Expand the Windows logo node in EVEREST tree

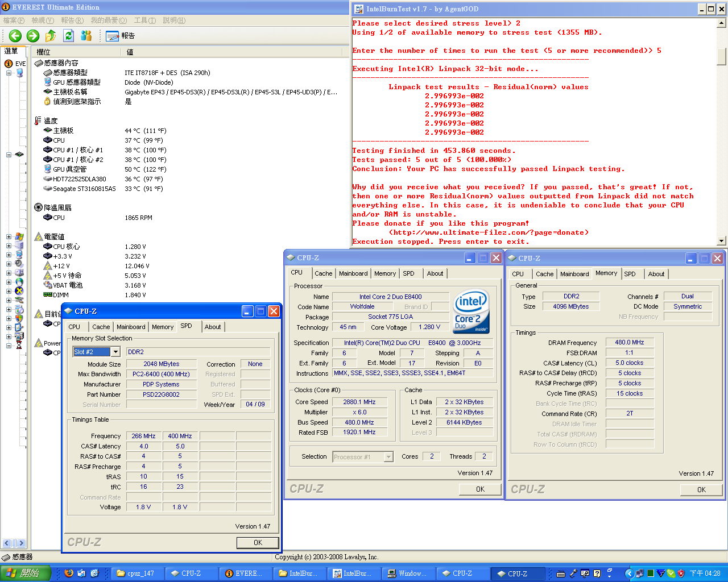coord(9,236)
